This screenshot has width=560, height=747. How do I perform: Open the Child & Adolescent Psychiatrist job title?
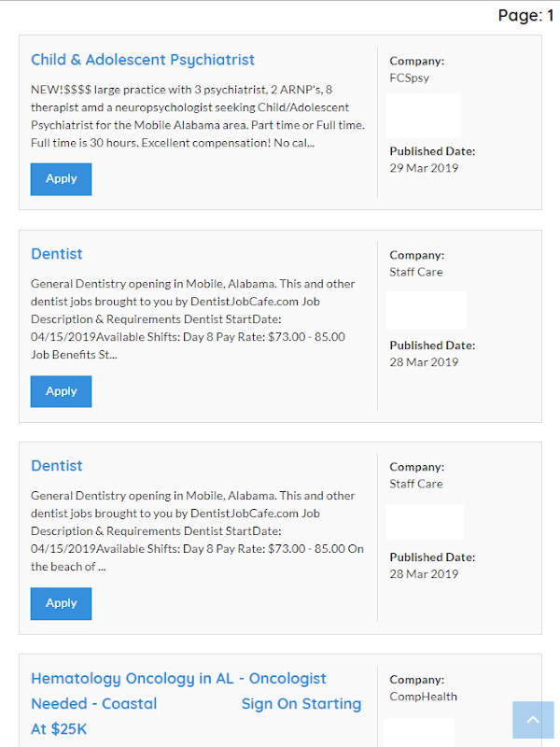(x=143, y=60)
